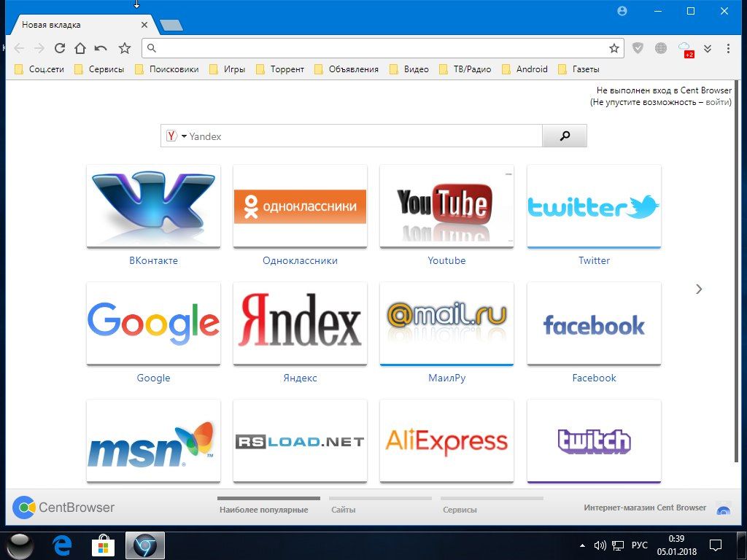The image size is (747, 560).
Task: Open the AliExpress thumbnail
Action: click(447, 441)
